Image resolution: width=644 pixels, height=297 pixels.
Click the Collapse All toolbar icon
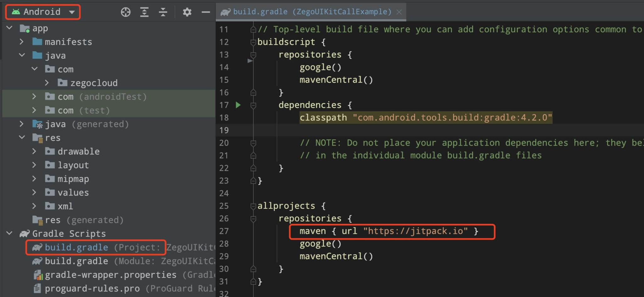[x=163, y=12]
